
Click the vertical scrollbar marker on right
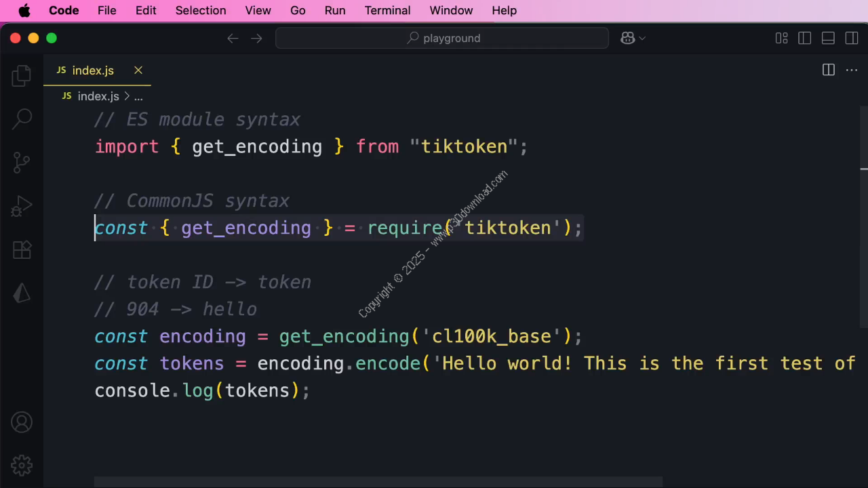864,168
